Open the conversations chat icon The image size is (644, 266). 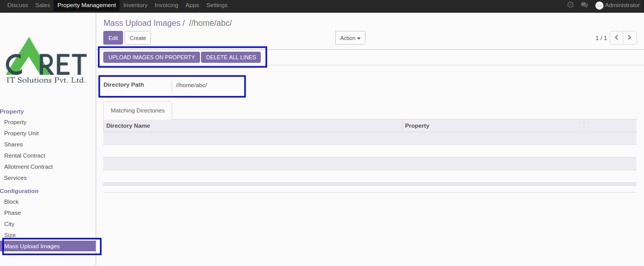[584, 5]
